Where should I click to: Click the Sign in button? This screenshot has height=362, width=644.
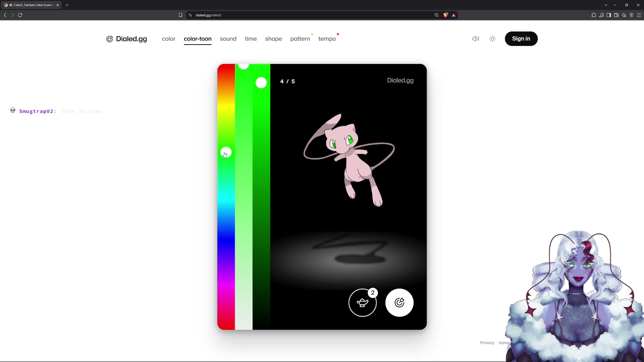[x=521, y=39]
